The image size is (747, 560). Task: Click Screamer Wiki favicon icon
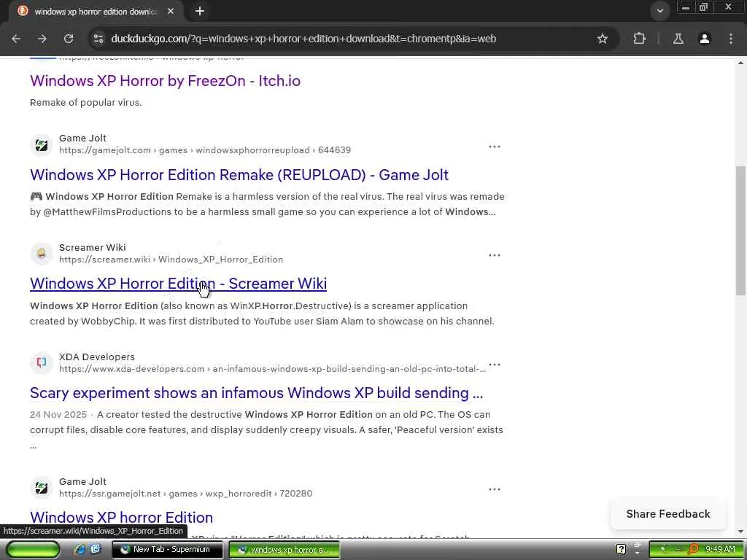(x=42, y=254)
